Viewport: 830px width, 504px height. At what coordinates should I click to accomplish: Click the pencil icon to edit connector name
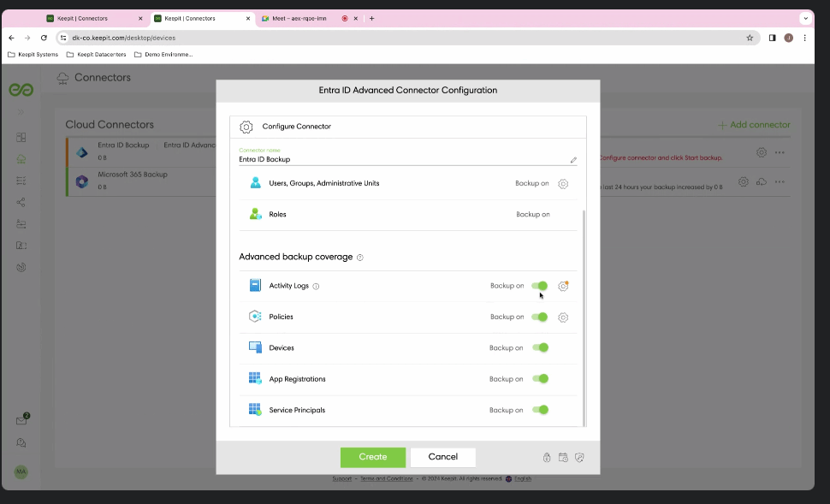(x=573, y=160)
